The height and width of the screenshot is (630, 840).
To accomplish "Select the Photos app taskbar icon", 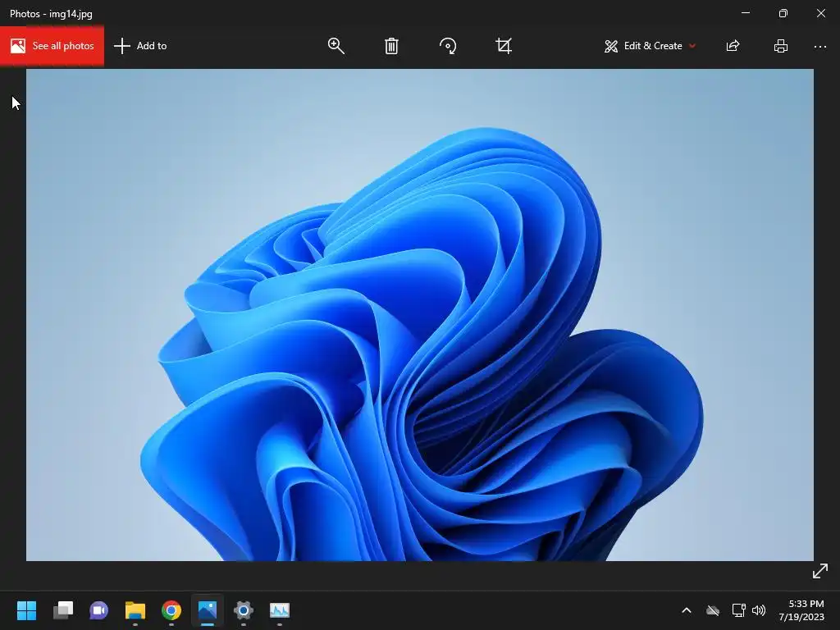I will (208, 610).
